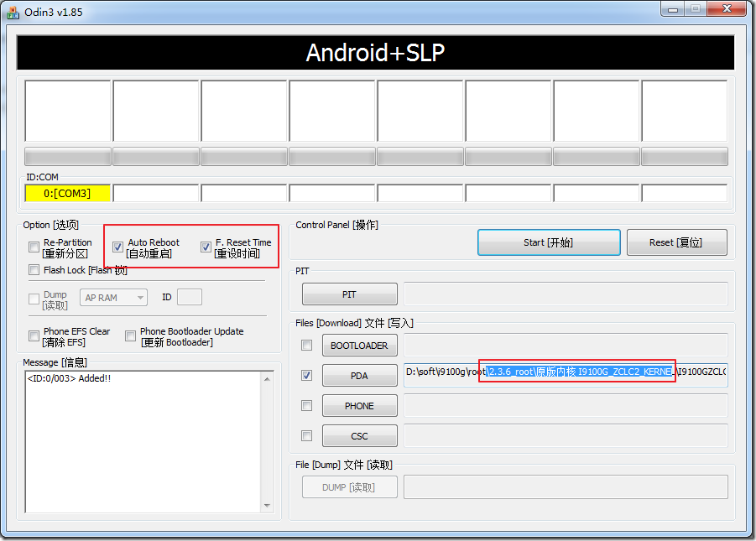The height and width of the screenshot is (541, 756).
Task: Click the BOOTLOADER file button
Action: (x=360, y=346)
